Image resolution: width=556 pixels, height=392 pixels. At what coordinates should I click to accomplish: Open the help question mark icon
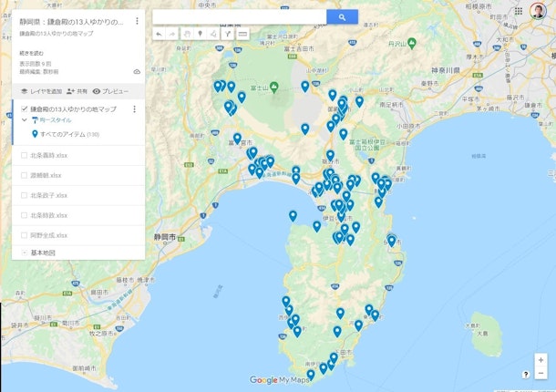pyautogui.click(x=526, y=374)
